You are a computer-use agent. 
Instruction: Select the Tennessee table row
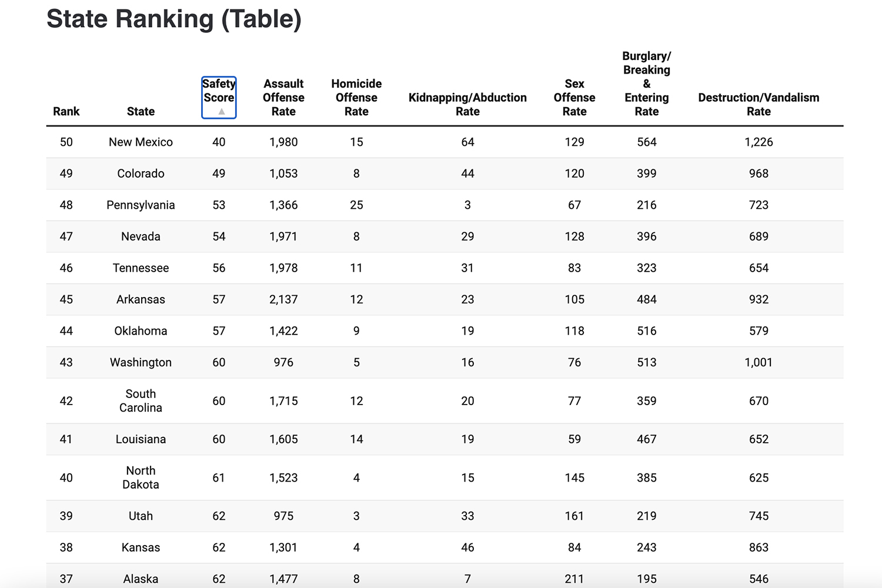(141, 268)
